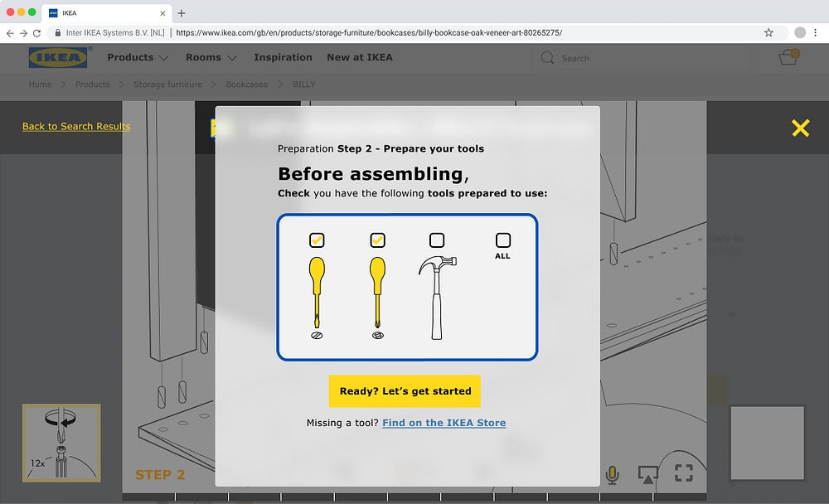829x504 pixels.
Task: Open the shopping basket icon
Action: coord(788,57)
